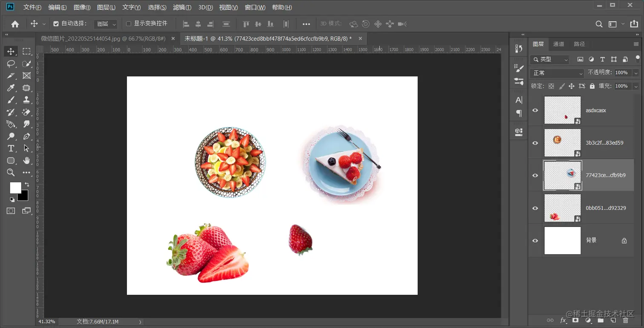Screen dimensions: 644x328
Task: Reset to default black and white colors
Action: 12,199
